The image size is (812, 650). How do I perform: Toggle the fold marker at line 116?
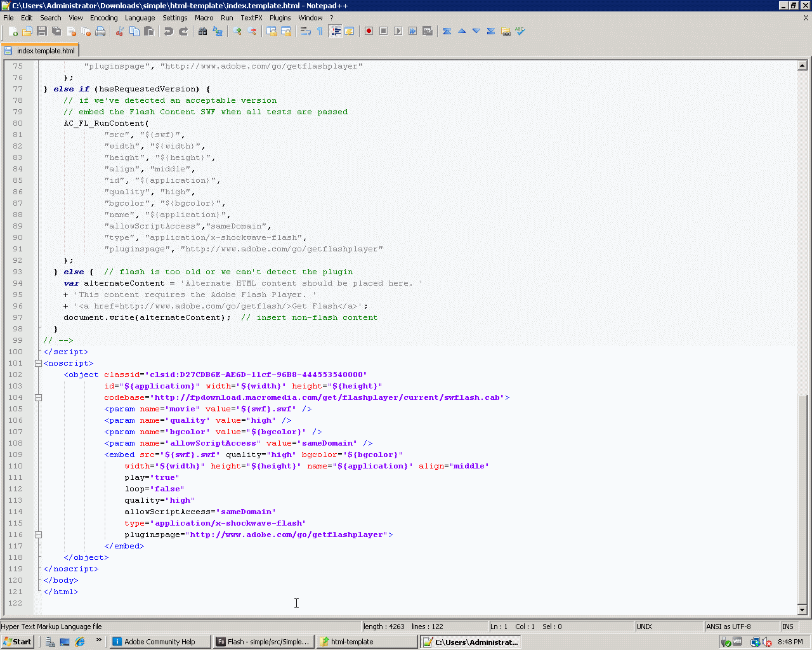point(38,534)
